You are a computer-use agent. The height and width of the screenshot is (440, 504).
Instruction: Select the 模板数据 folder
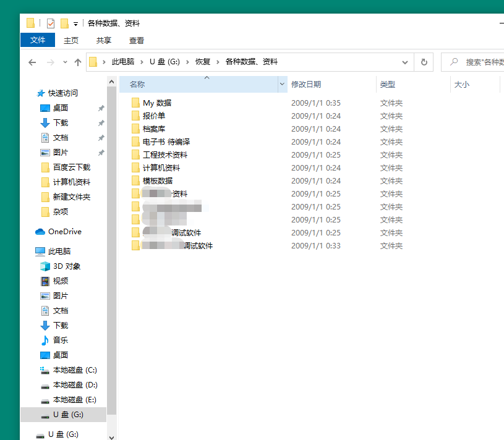158,181
